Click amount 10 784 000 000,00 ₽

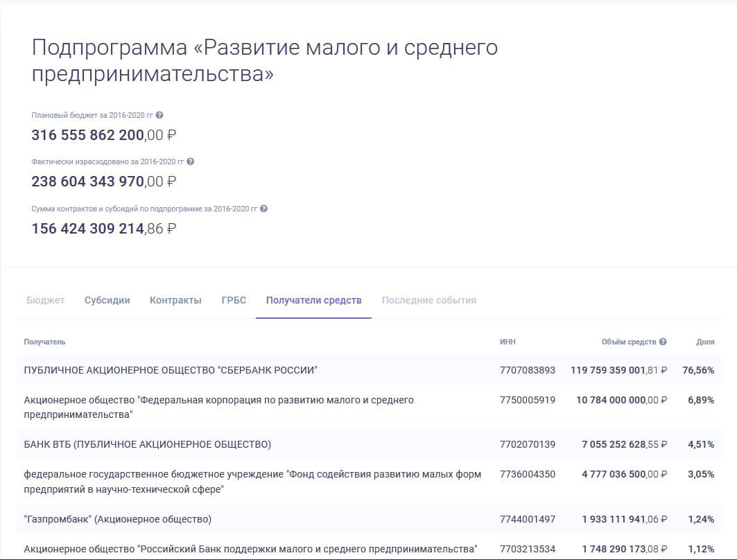click(x=622, y=400)
